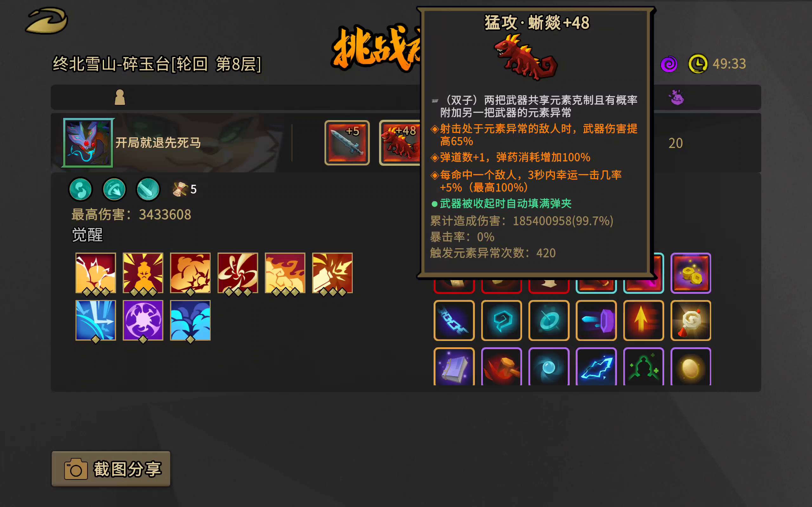Select the teal mushroom-shaped skill icon
The height and width of the screenshot is (507, 812).
(x=114, y=189)
